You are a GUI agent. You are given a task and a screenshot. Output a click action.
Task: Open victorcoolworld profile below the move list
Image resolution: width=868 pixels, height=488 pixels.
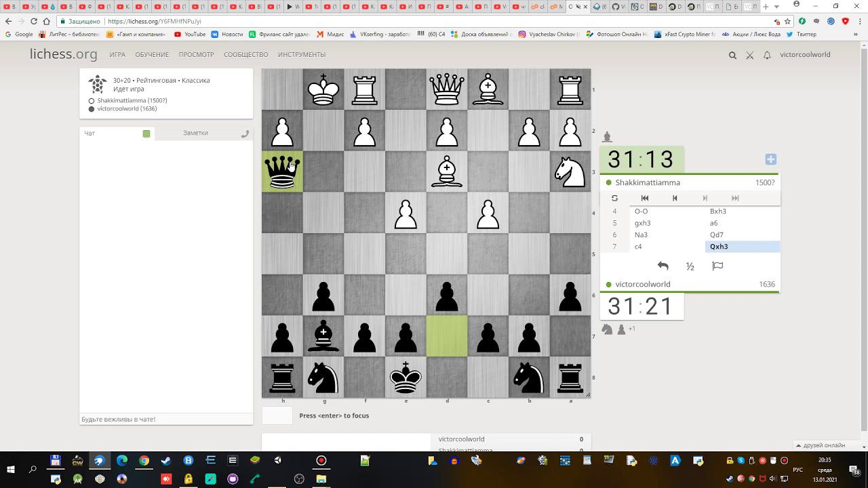643,285
